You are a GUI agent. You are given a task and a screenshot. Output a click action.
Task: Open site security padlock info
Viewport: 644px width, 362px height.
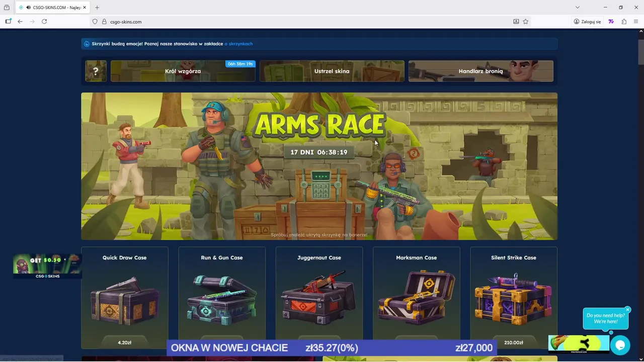(x=104, y=22)
